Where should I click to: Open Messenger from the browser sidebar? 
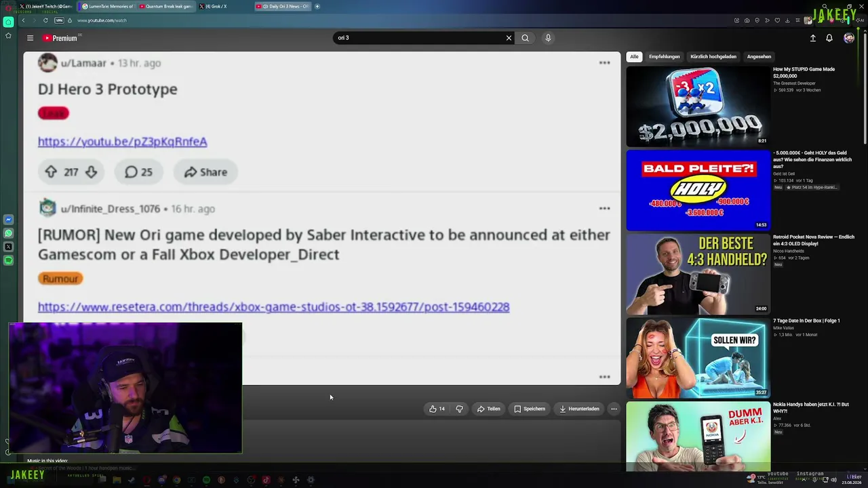click(8, 220)
